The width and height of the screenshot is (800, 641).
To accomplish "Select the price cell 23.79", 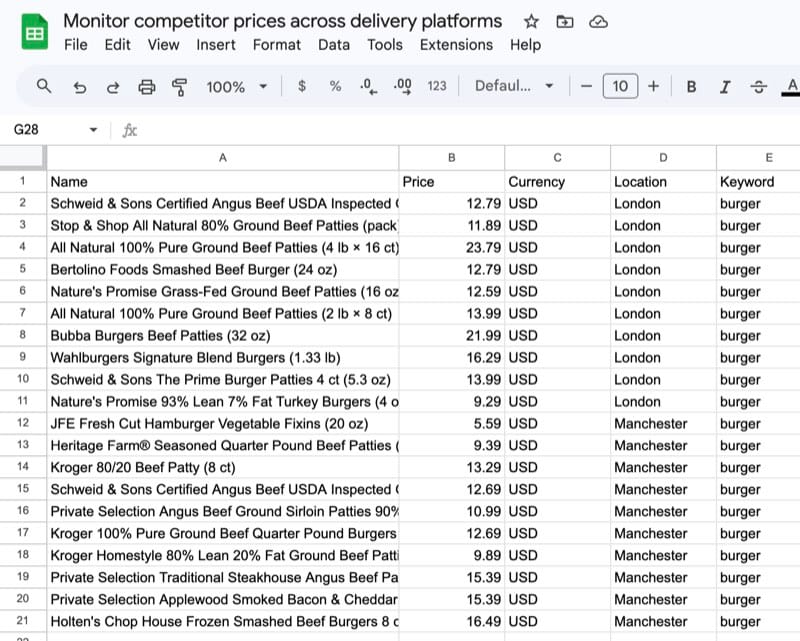I will coord(452,248).
